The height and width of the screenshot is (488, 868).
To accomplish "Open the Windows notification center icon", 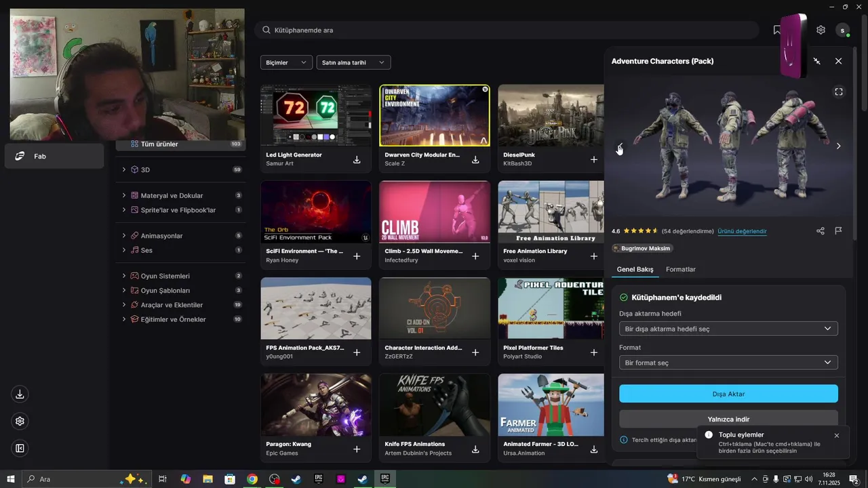I will [x=854, y=479].
